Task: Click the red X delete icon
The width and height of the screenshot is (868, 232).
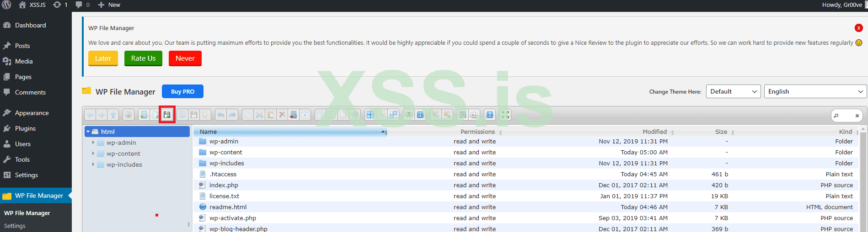Action: click(x=282, y=115)
